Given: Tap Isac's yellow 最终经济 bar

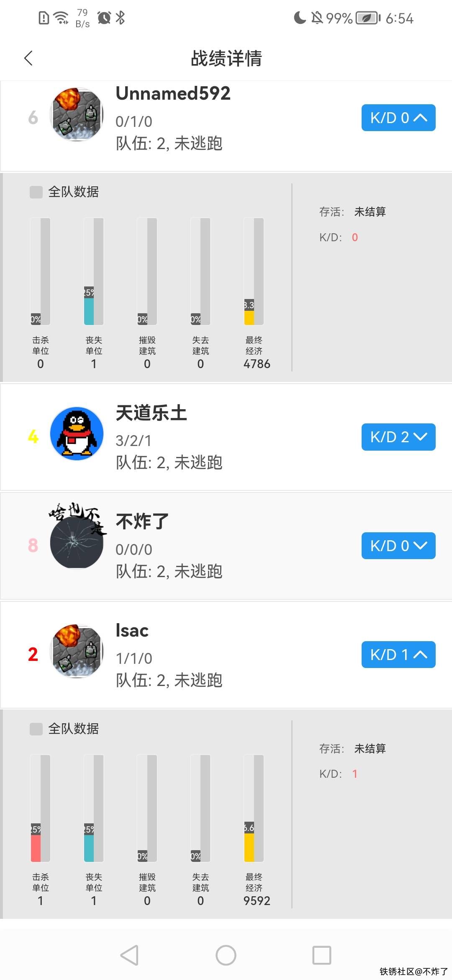Looking at the screenshot, I should click(249, 847).
